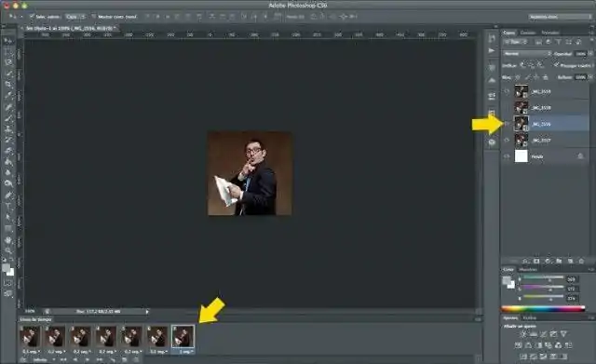Switch to the Trazados tab
596x364 pixels.
point(550,33)
